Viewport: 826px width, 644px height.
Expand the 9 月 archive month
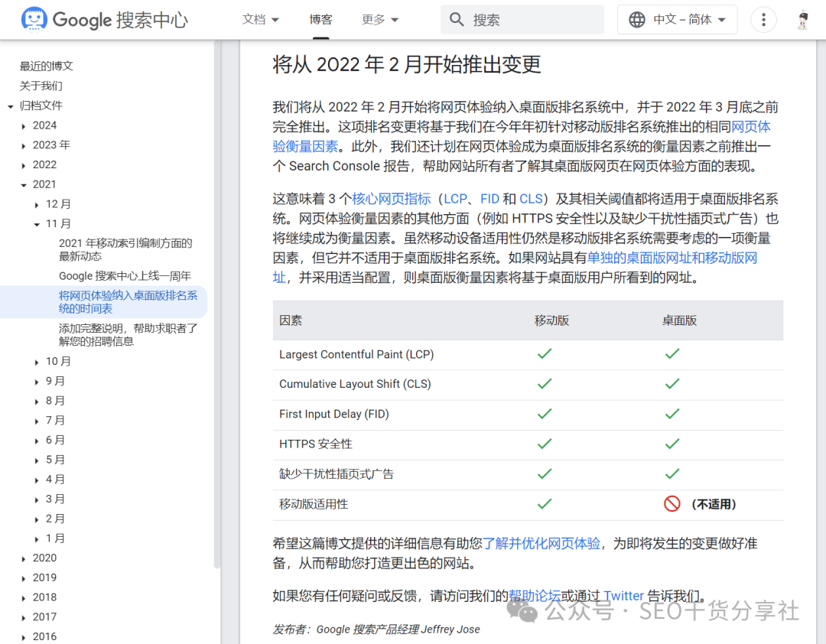click(37, 382)
